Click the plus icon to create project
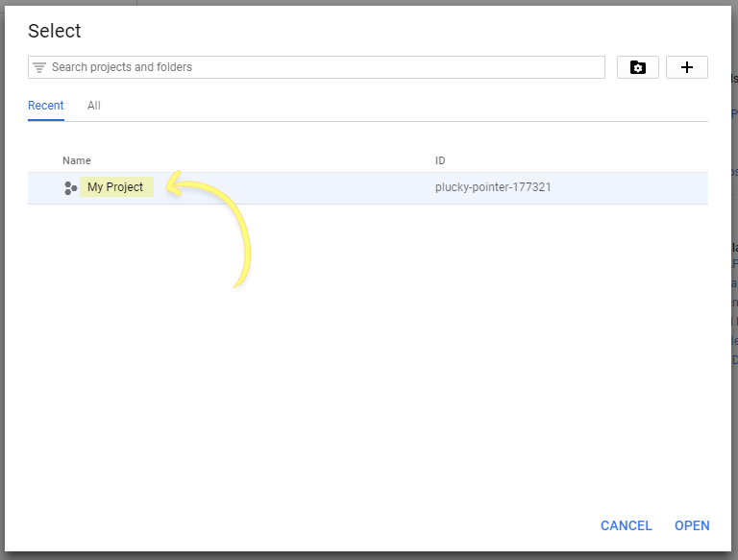Image resolution: width=738 pixels, height=560 pixels. click(687, 67)
